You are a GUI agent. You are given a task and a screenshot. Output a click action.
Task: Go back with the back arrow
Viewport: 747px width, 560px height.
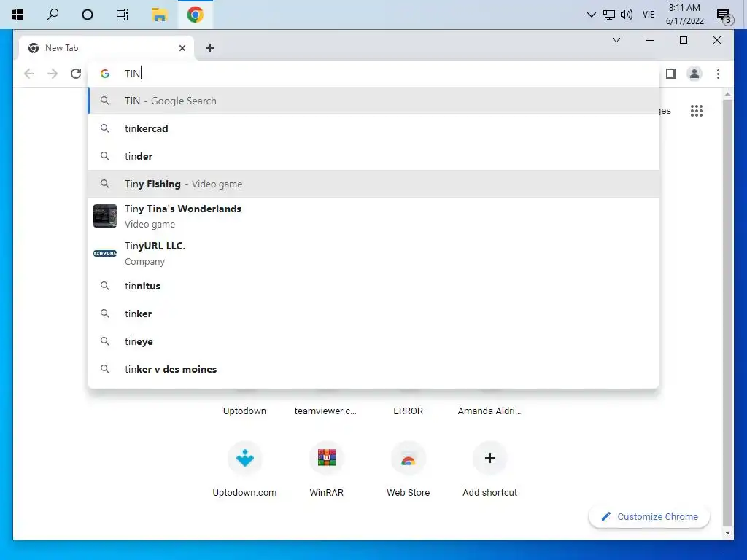point(29,74)
